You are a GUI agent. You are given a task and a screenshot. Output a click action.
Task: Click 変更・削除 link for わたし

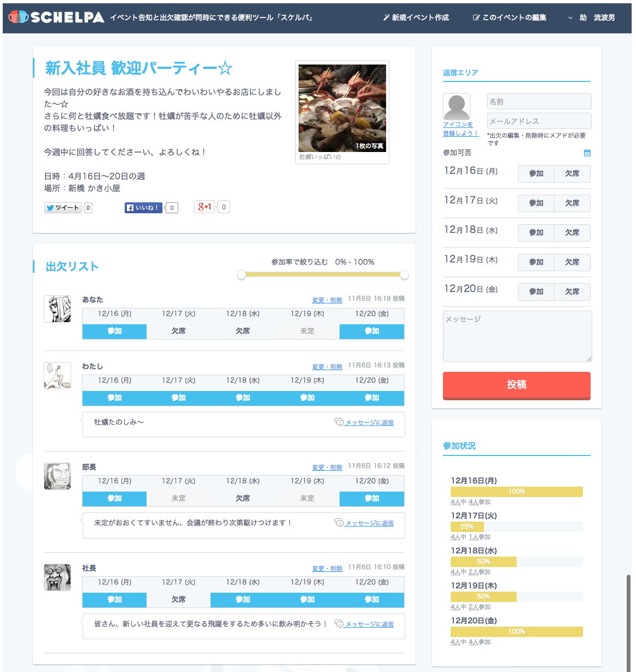tap(327, 367)
